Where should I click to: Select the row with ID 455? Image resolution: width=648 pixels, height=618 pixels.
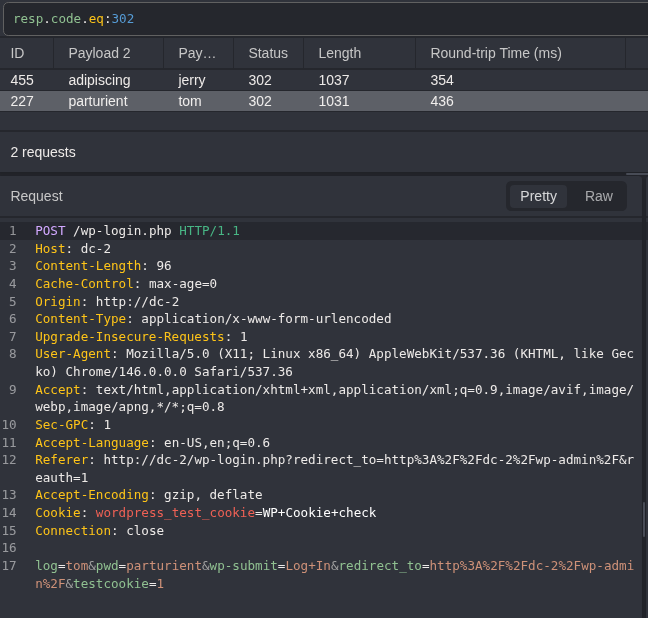coord(324,80)
